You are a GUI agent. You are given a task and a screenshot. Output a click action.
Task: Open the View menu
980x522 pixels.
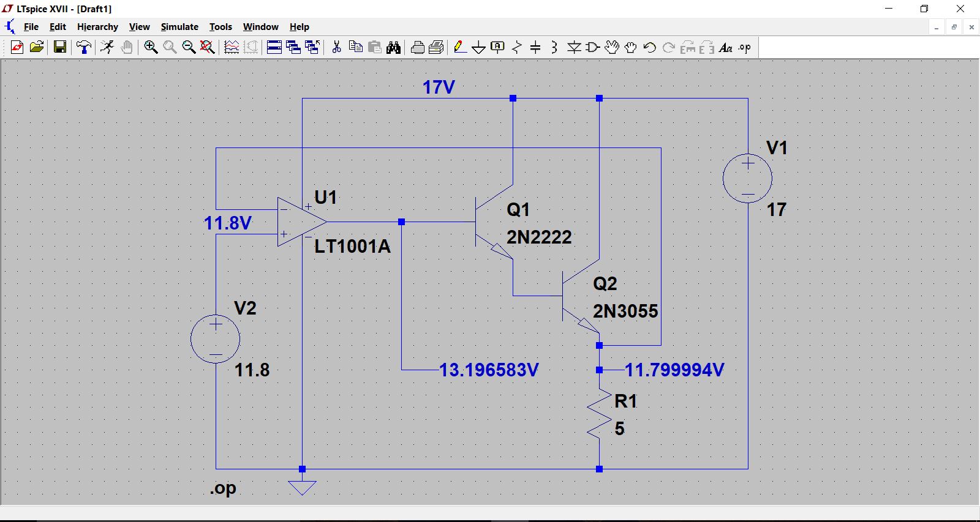pyautogui.click(x=139, y=27)
